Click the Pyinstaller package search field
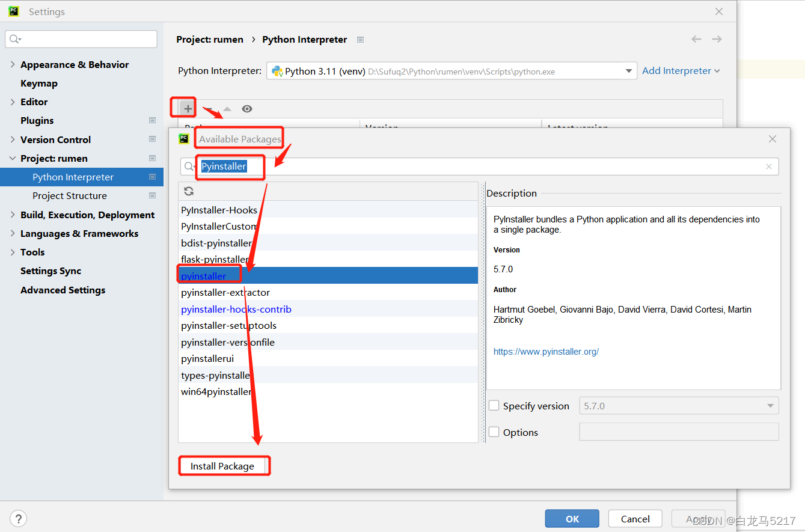The height and width of the screenshot is (532, 805). click(x=479, y=167)
